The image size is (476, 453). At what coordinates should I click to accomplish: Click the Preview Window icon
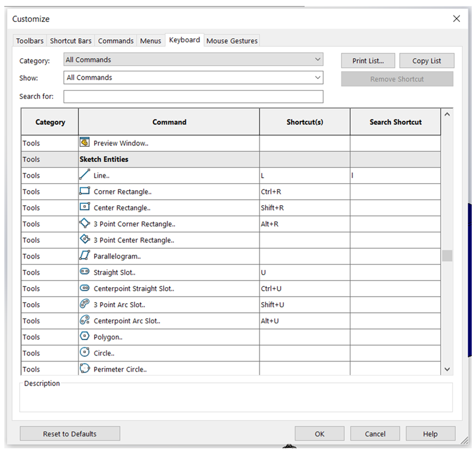(x=84, y=143)
